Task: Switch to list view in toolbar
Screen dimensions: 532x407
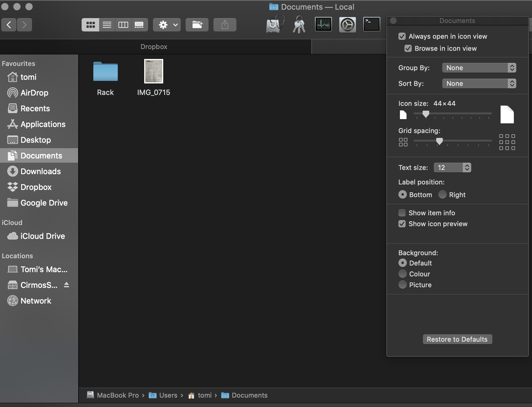Action: tap(107, 25)
